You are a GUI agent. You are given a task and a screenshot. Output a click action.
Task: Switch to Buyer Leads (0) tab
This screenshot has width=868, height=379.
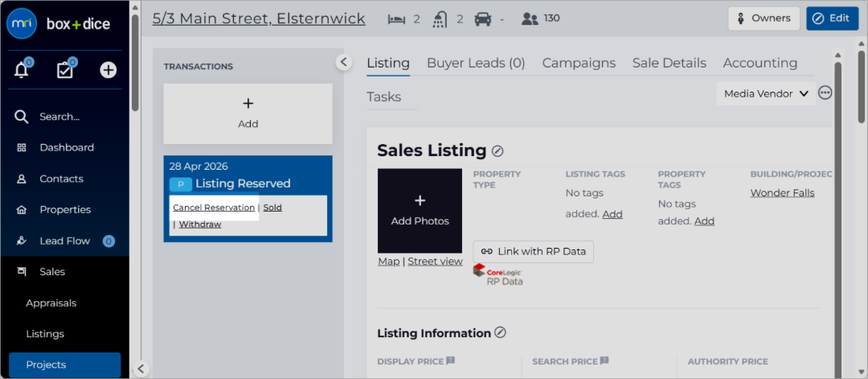pos(476,63)
